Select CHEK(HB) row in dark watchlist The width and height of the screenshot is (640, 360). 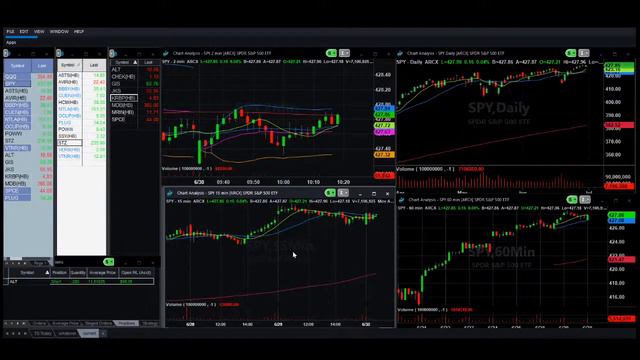tap(135, 76)
